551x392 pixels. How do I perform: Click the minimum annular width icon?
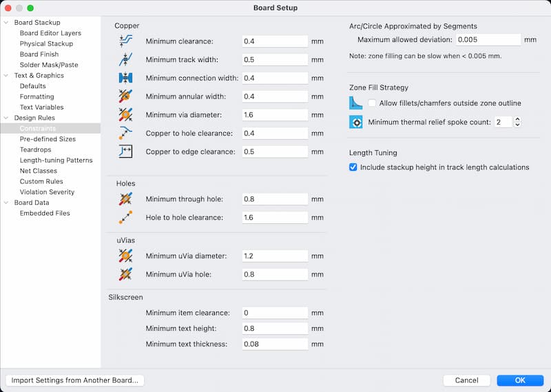point(125,96)
